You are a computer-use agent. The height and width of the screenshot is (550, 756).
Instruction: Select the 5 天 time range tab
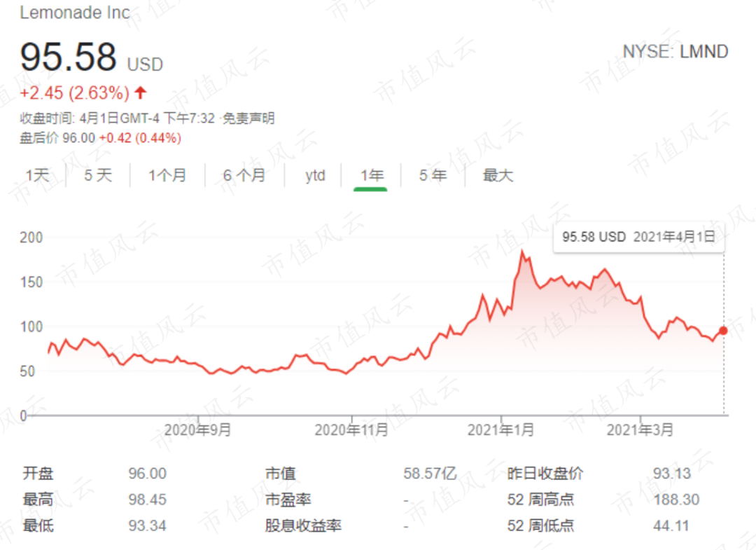[x=98, y=175]
